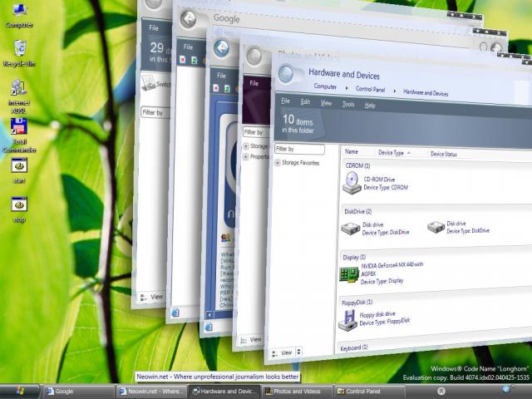Screen dimensions: 532x399
Task: Open the Edit menu
Action: click(305, 101)
